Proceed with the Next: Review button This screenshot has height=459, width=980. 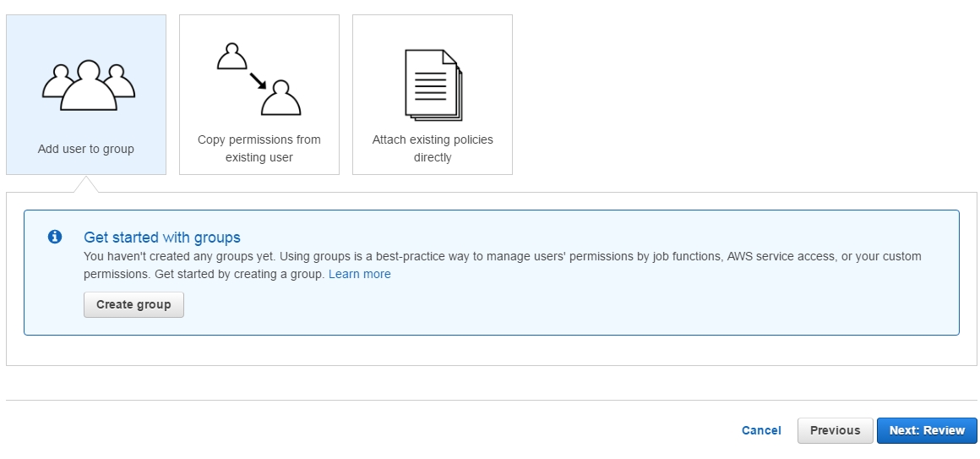(927, 430)
